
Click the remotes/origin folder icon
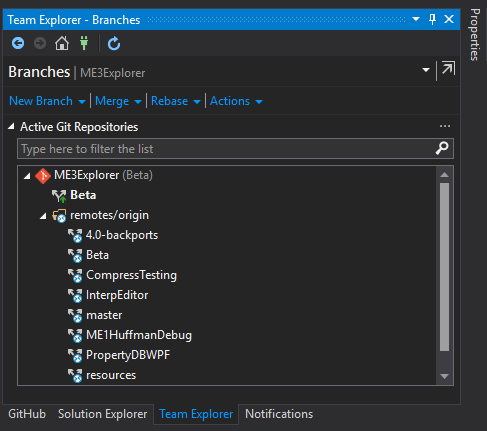coord(59,216)
